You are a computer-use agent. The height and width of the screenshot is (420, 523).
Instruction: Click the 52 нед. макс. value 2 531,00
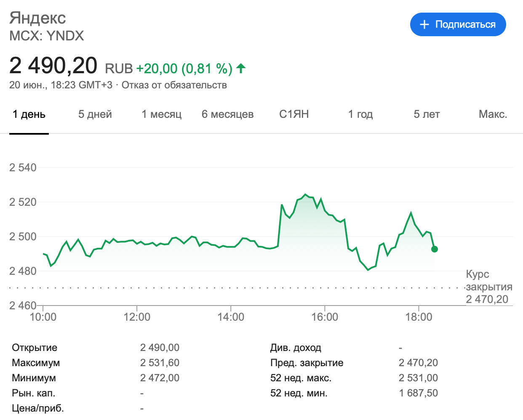(x=419, y=378)
